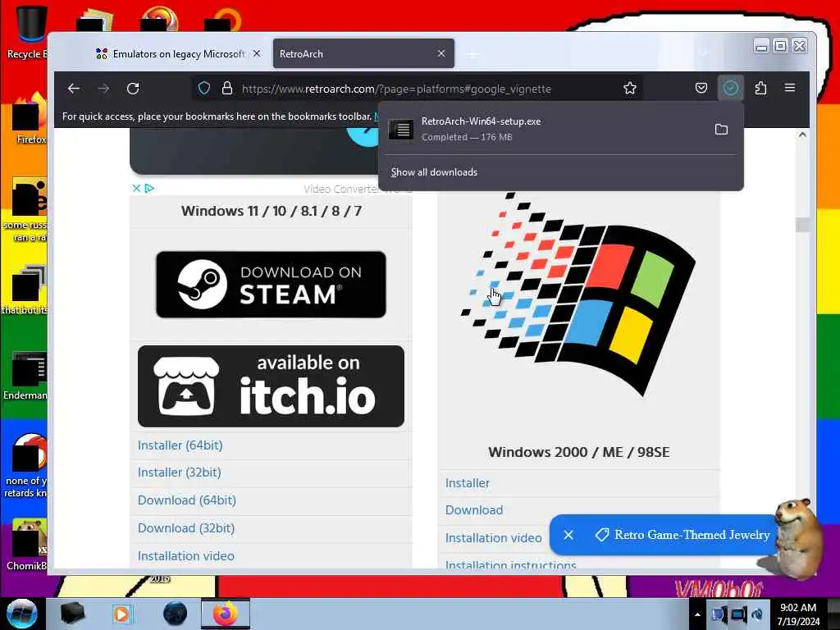
Task: Open Windows 2000 section Installation video link
Action: (x=493, y=538)
